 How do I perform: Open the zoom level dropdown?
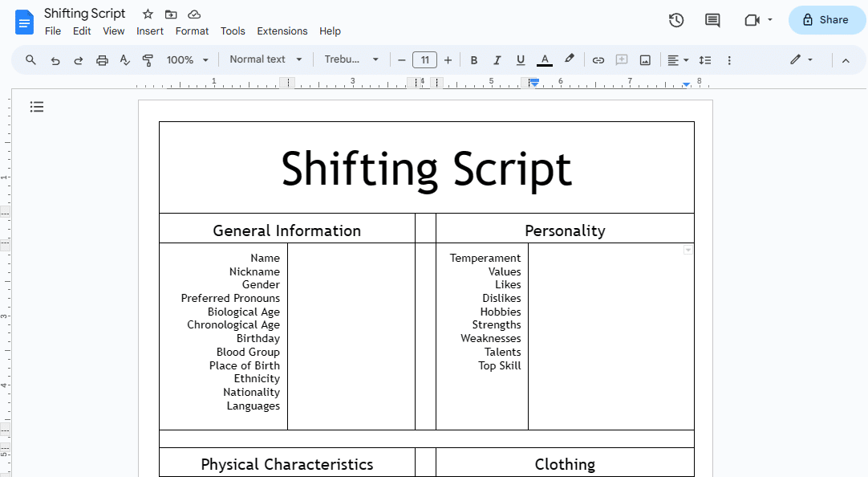point(187,60)
